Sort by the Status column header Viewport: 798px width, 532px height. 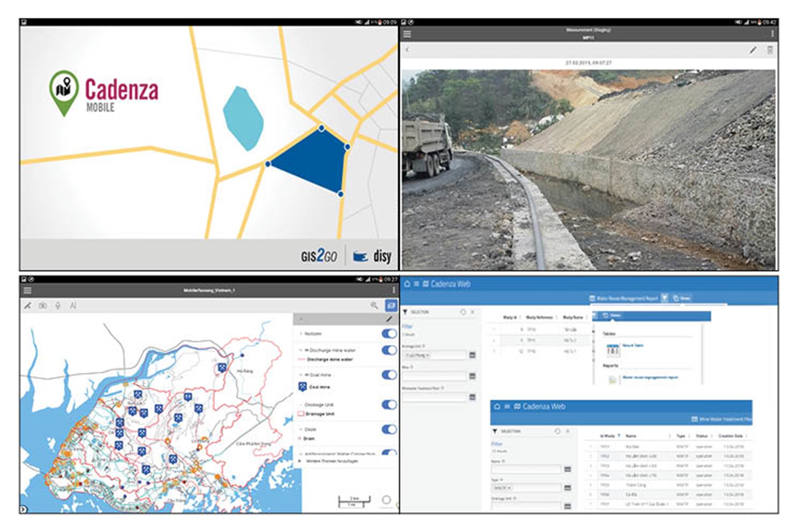pos(701,436)
